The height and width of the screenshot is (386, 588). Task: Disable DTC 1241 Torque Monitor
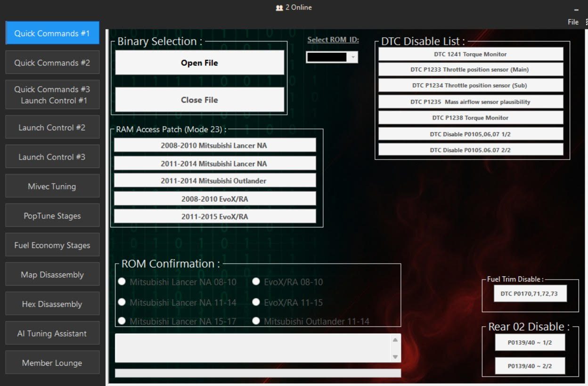tap(471, 54)
